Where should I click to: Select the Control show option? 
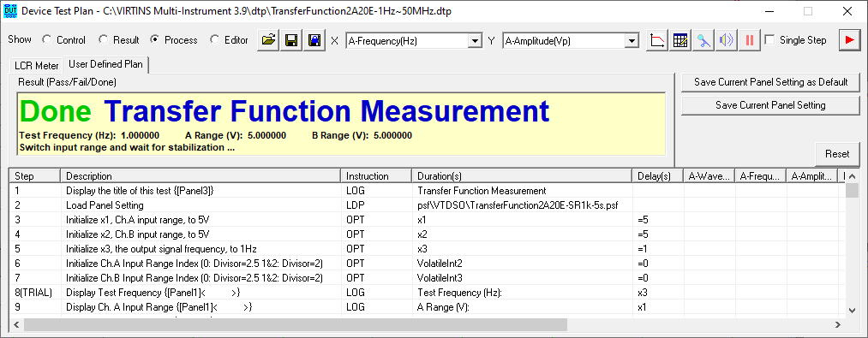click(64, 40)
